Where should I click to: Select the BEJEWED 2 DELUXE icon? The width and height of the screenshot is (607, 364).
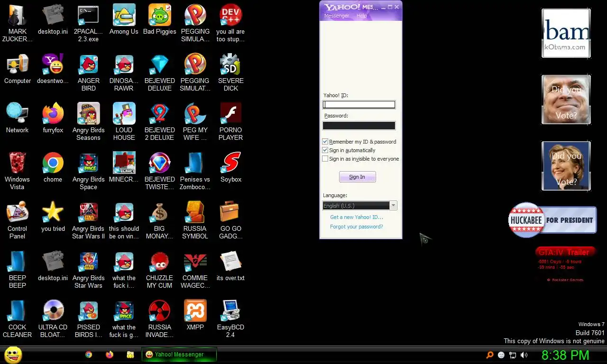pyautogui.click(x=159, y=114)
